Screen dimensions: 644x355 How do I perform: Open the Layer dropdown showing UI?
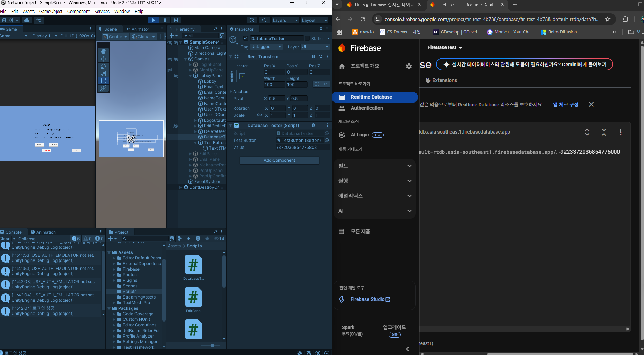click(x=315, y=47)
